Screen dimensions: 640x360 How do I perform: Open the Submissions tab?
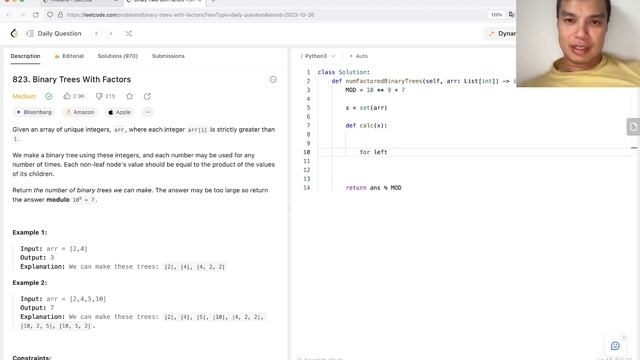[168, 56]
